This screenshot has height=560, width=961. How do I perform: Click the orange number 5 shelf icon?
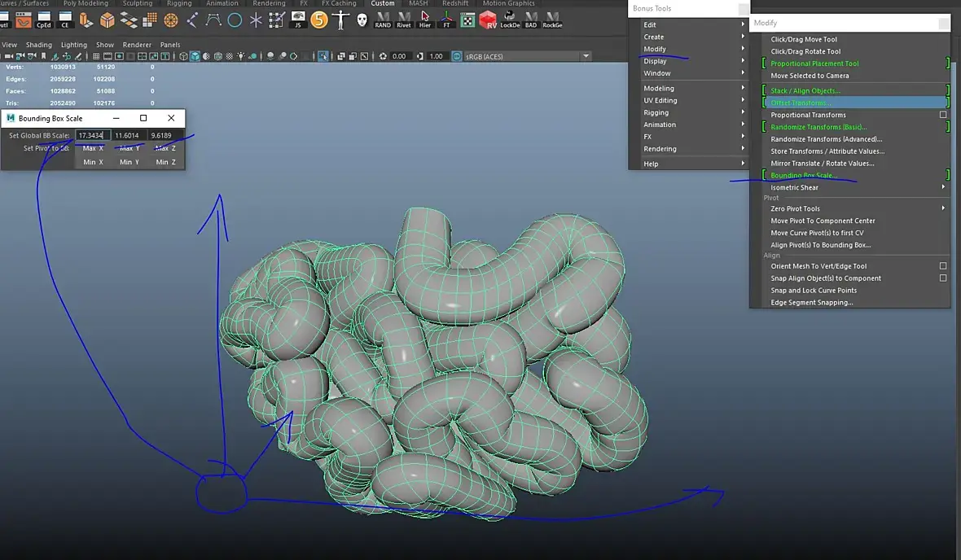coord(319,20)
